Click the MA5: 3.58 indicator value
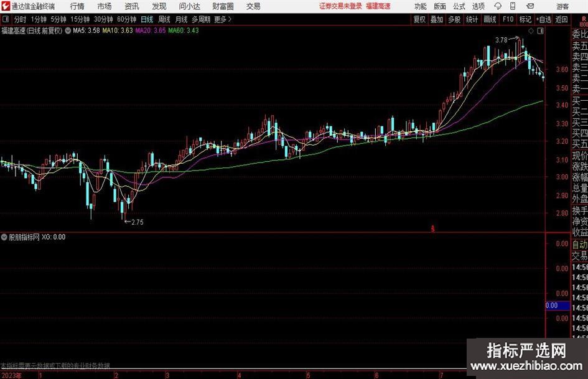588x379 pixels. [86, 30]
